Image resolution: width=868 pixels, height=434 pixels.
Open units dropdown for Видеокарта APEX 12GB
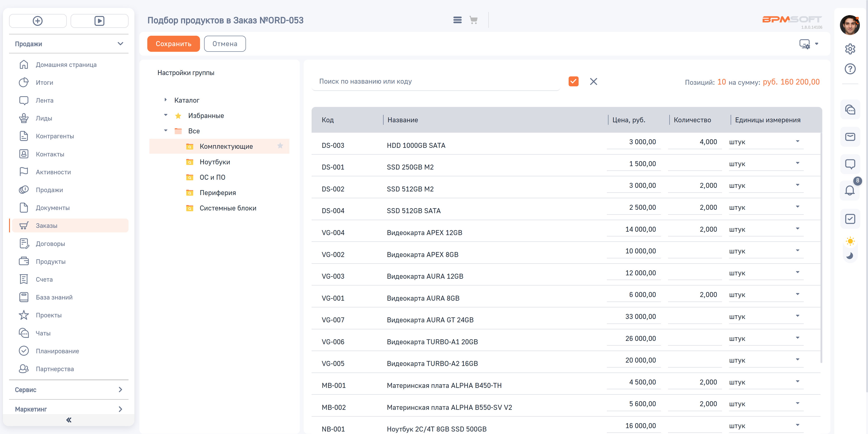point(797,229)
